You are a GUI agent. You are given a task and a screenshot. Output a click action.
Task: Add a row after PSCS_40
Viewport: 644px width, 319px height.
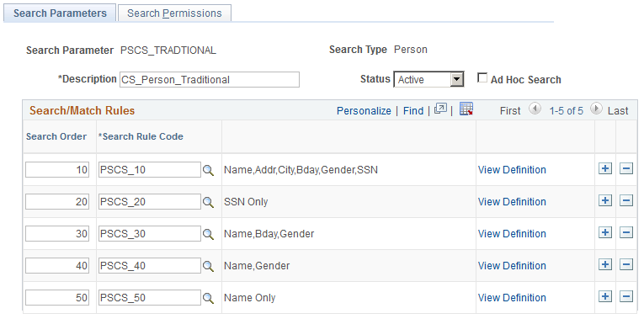coord(605,265)
